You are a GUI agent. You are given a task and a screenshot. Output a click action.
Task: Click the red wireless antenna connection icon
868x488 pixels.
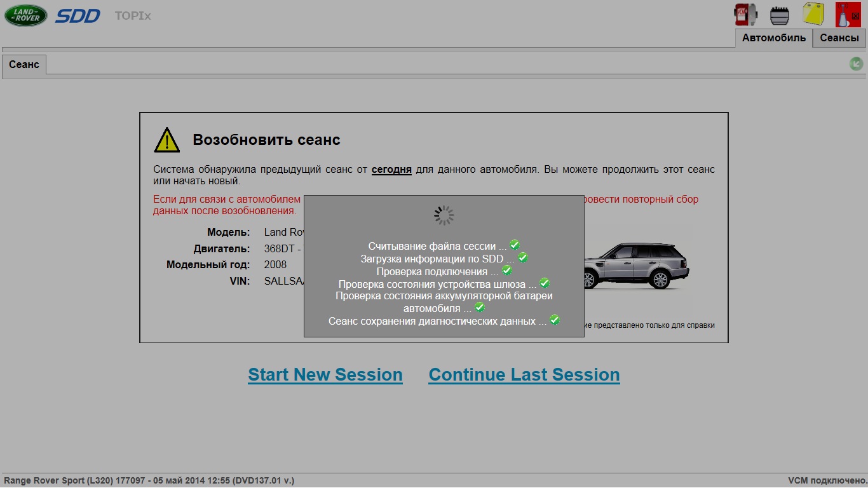[x=848, y=15]
